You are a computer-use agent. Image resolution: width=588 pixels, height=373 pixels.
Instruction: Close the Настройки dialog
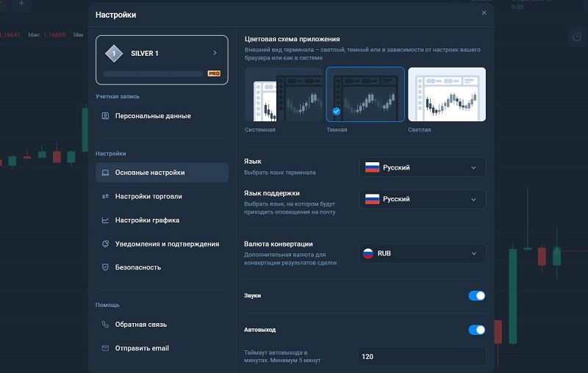484,13
